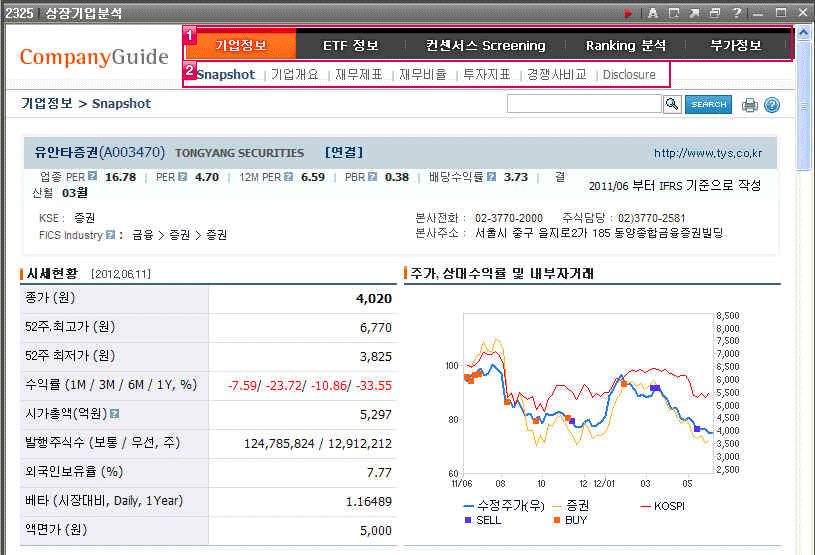815x555 pixels.
Task: Click the beta value 1.16489
Action: click(x=369, y=502)
